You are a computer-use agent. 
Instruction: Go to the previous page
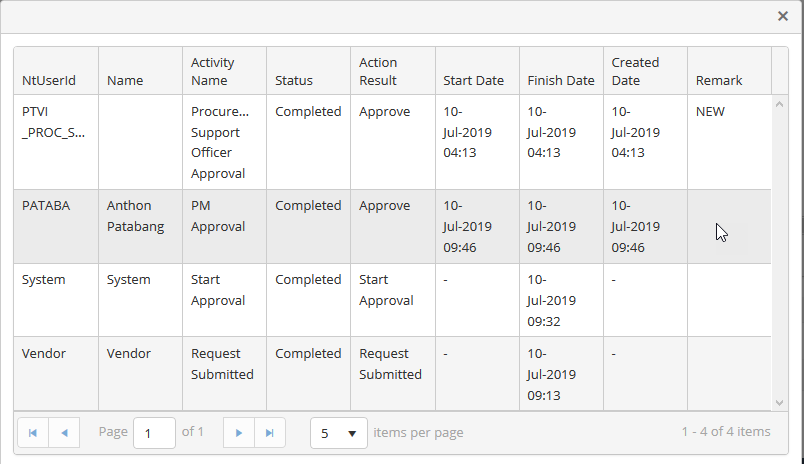tap(64, 433)
